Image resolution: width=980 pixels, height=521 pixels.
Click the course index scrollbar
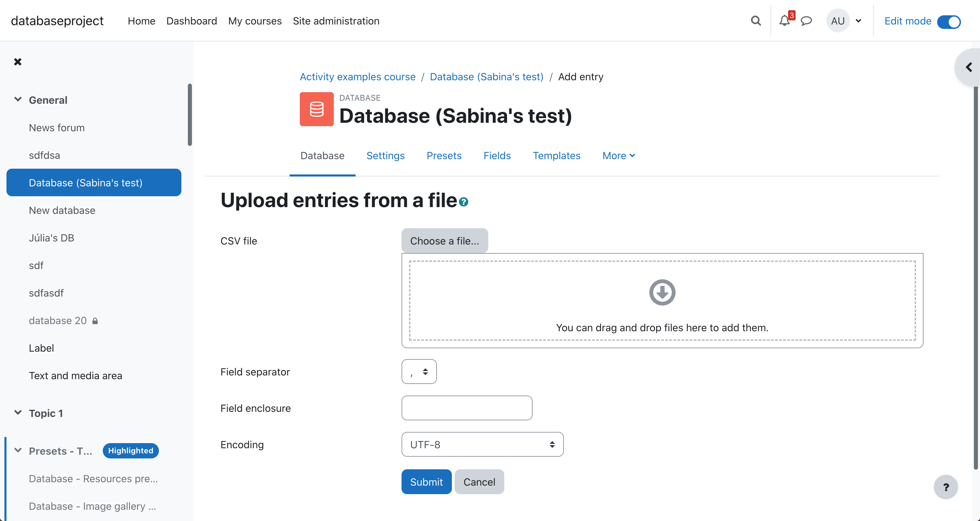(x=190, y=115)
